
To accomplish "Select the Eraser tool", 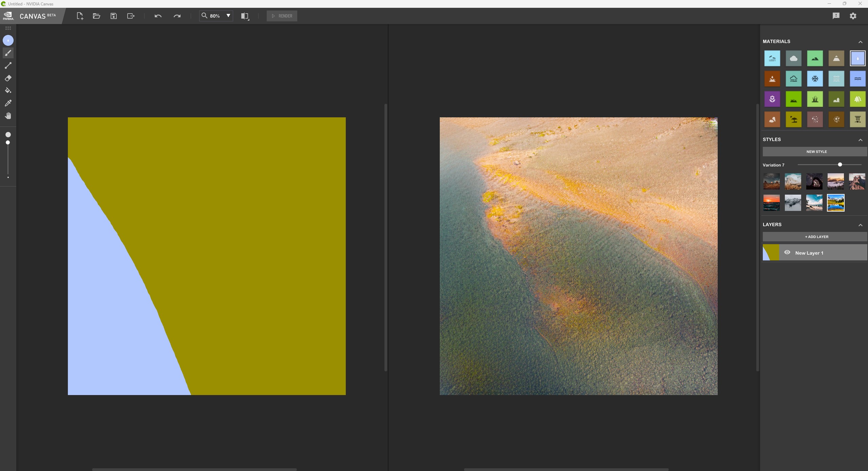I will click(8, 78).
